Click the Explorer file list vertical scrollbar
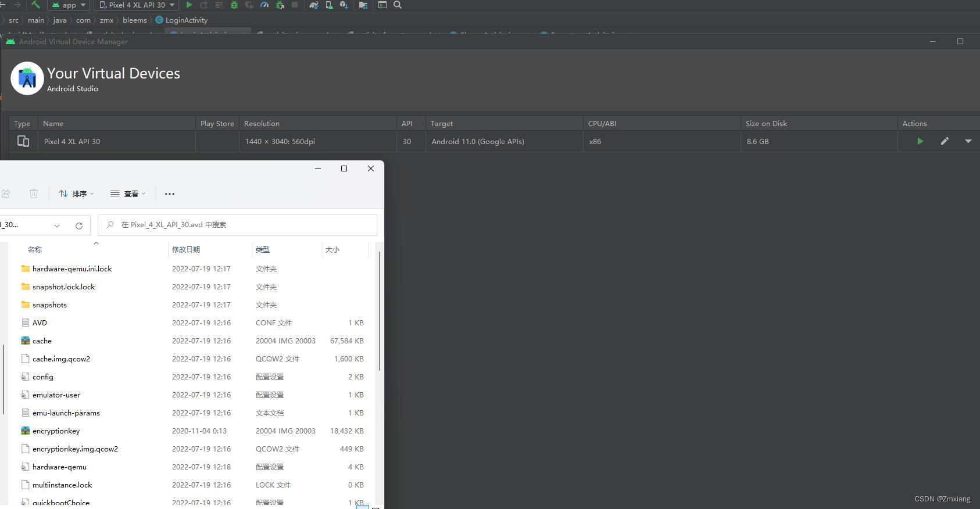 click(x=380, y=311)
